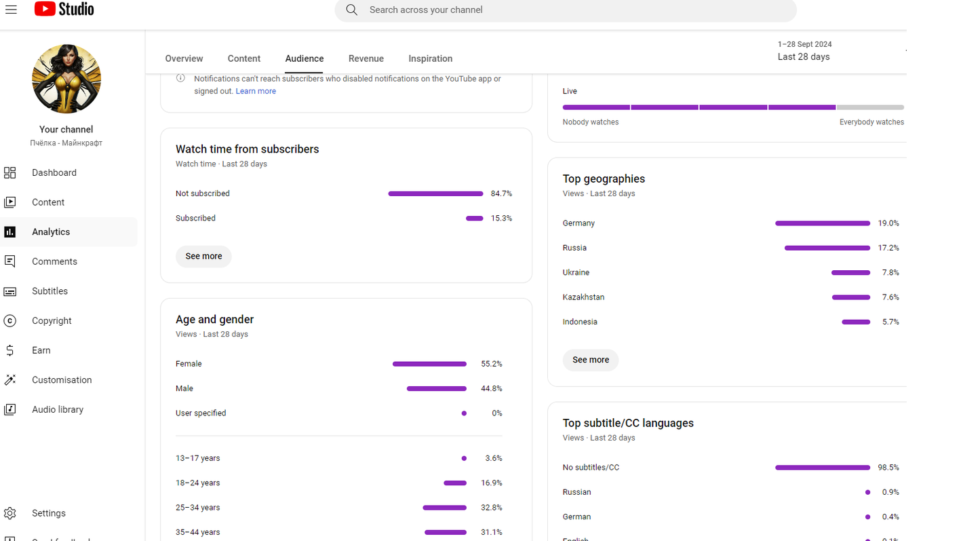Open Dashboard icon in the sidebar
Screen dimensions: 980x541
[x=10, y=173]
